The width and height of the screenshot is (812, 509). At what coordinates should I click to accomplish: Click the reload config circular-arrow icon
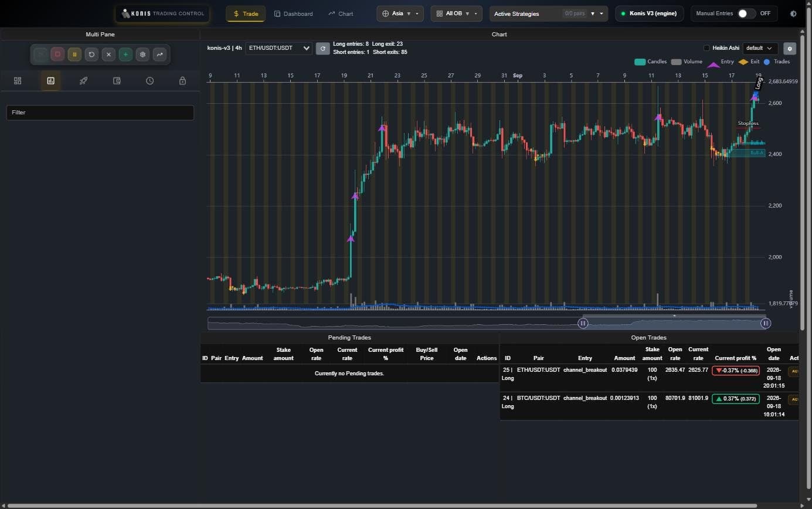pyautogui.click(x=91, y=55)
